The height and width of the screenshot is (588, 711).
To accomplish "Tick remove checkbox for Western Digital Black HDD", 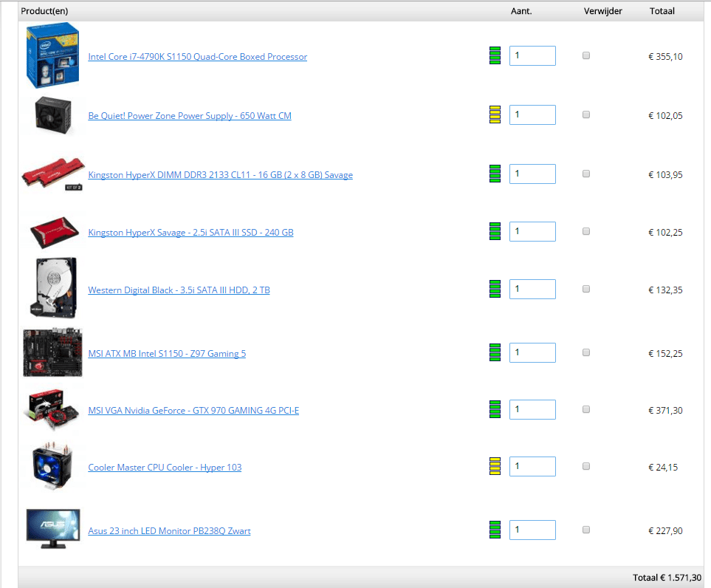I will click(x=585, y=289).
